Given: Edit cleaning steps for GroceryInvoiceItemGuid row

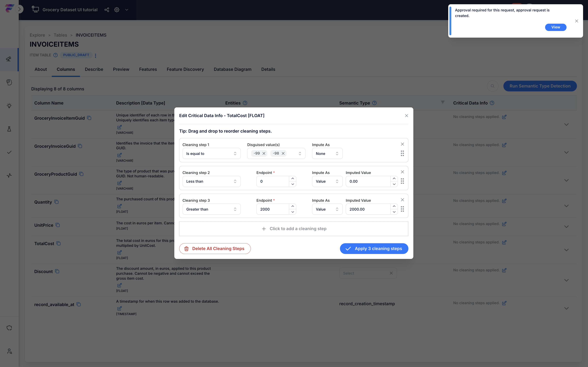Looking at the screenshot, I should [x=504, y=117].
